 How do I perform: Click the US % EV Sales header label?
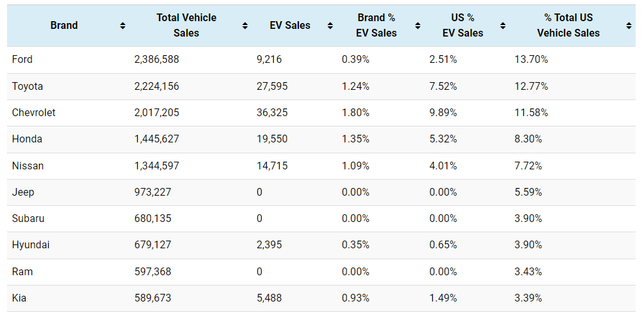tap(462, 26)
